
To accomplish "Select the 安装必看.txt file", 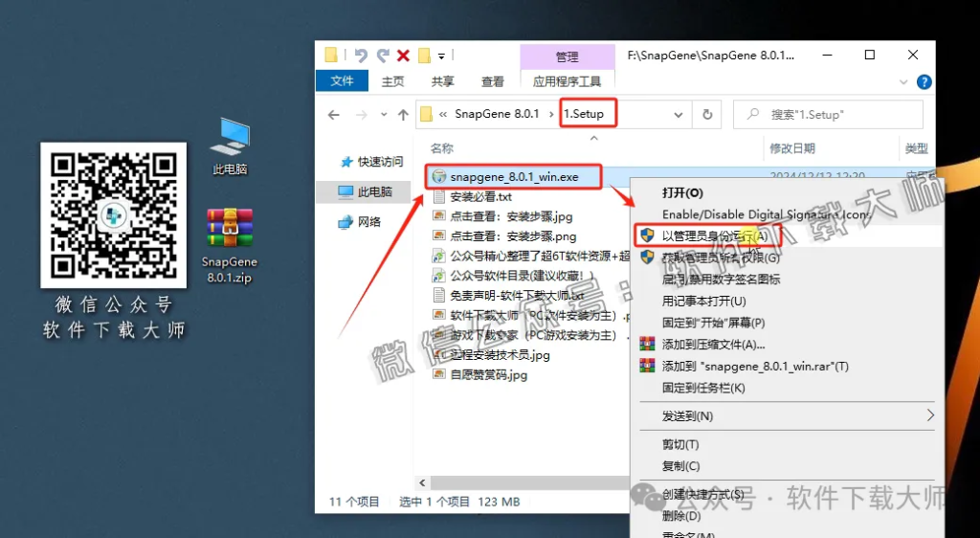I will (480, 197).
